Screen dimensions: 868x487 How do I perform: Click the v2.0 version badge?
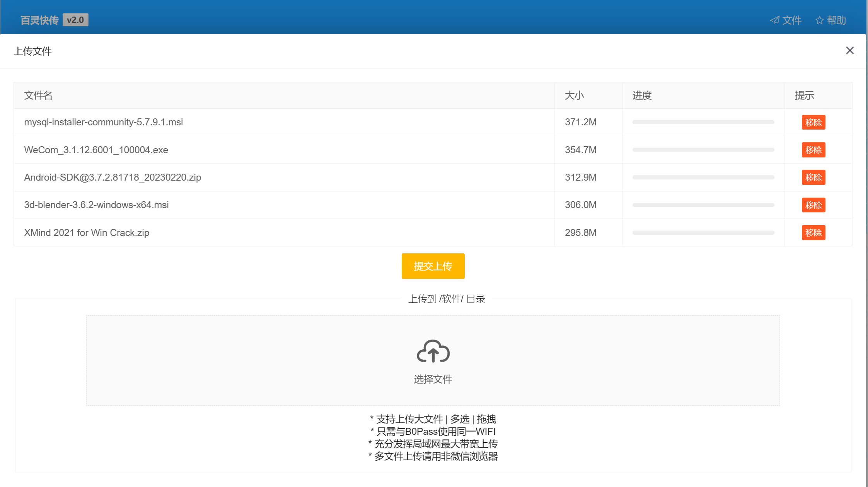(x=75, y=20)
